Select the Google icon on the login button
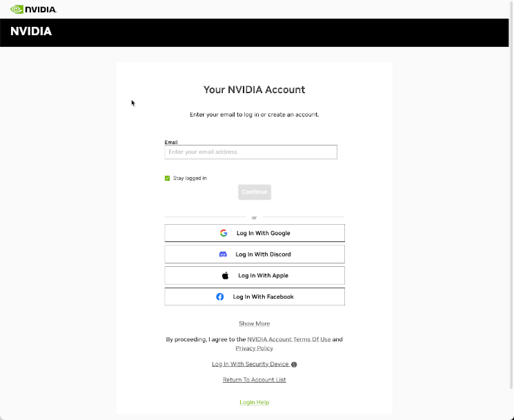 point(224,233)
